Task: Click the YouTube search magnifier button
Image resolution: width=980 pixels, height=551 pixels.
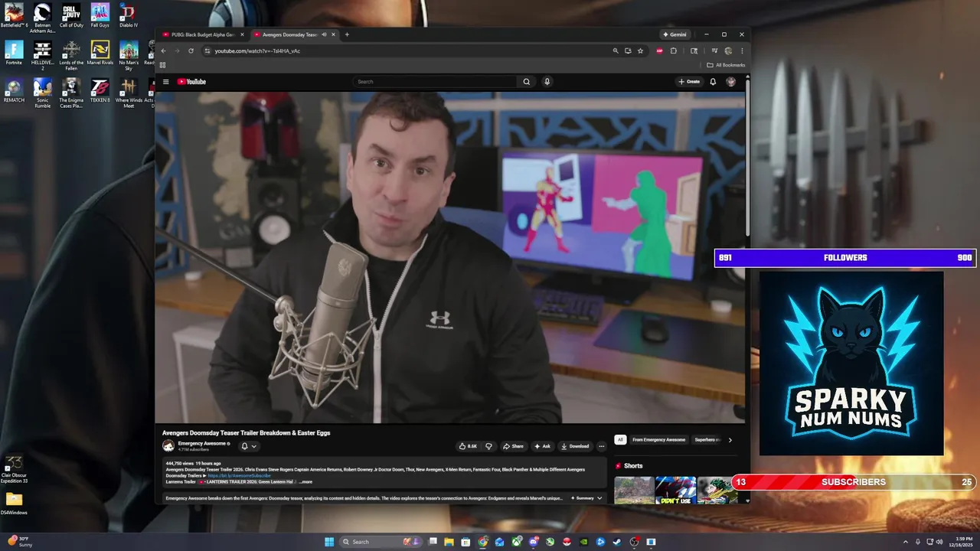Action: (526, 82)
